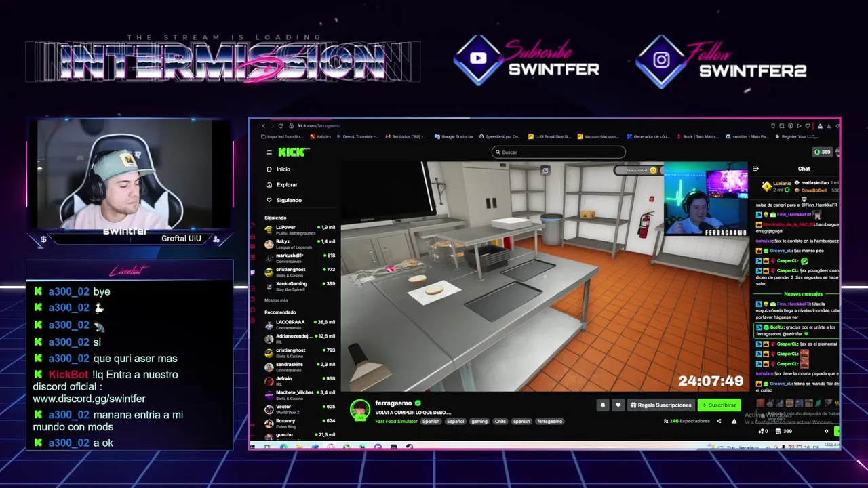Select the gaming tag
The height and width of the screenshot is (488, 868).
479,421
